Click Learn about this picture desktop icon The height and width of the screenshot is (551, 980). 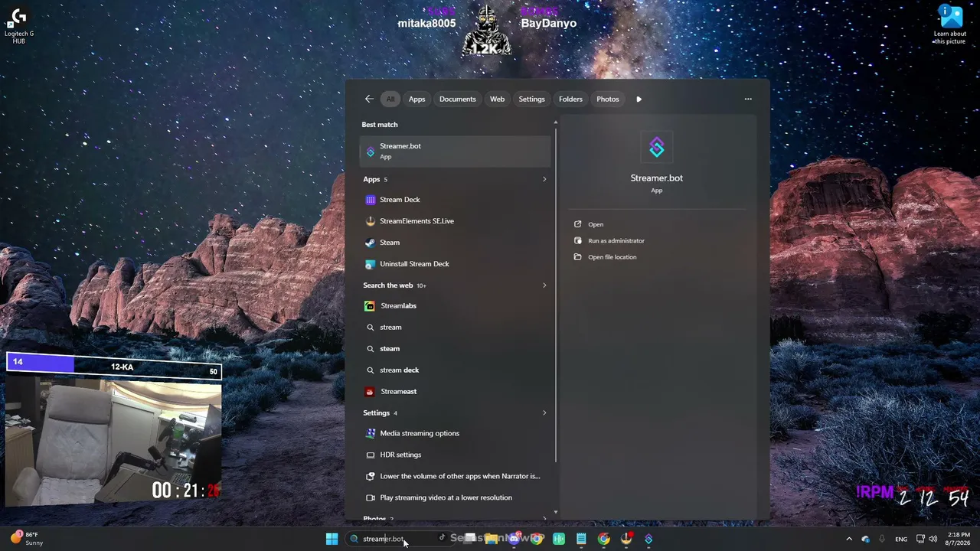click(950, 25)
